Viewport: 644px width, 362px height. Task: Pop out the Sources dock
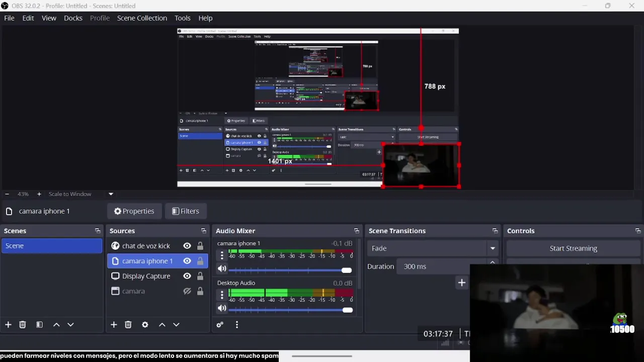(204, 231)
